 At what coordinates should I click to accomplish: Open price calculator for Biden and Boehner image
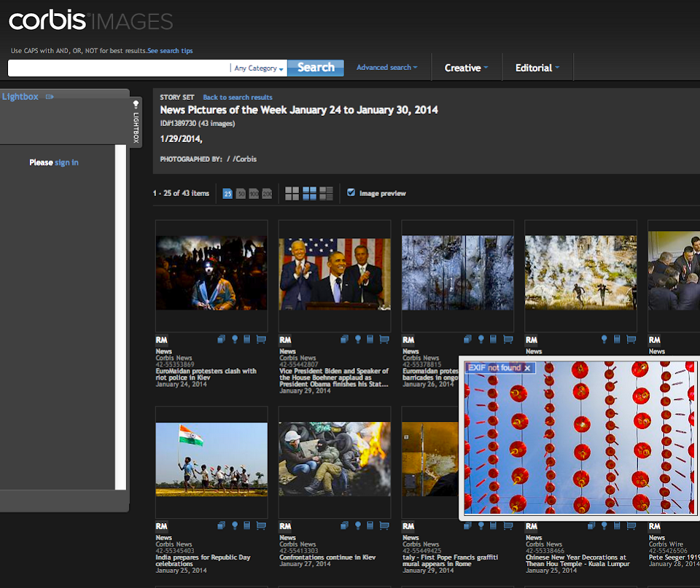tap(370, 340)
